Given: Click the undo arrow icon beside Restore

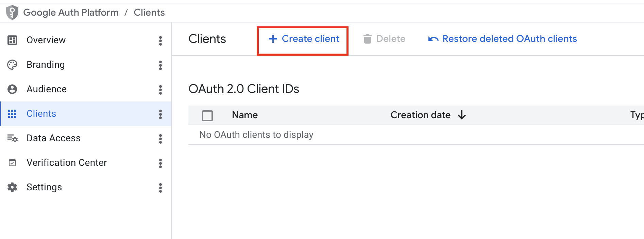Looking at the screenshot, I should (x=433, y=39).
